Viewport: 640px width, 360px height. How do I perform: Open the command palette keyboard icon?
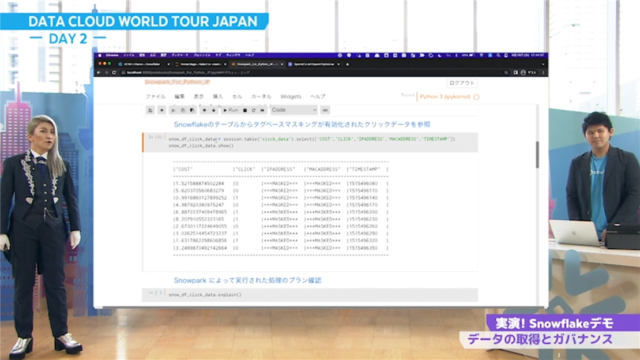pos(325,110)
